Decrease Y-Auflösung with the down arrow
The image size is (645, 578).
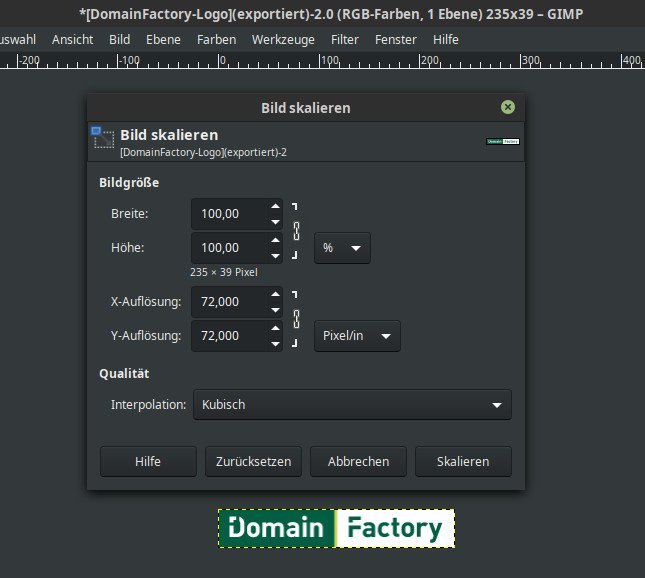[x=276, y=344]
